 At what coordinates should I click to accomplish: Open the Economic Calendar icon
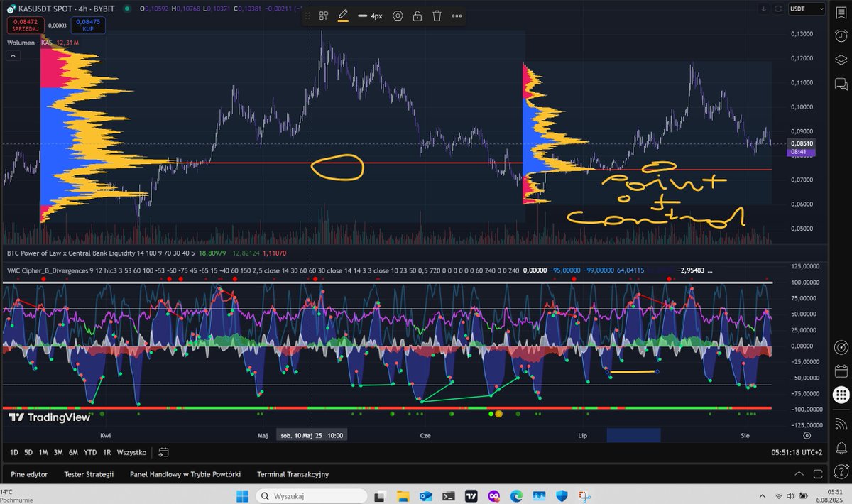[841, 372]
